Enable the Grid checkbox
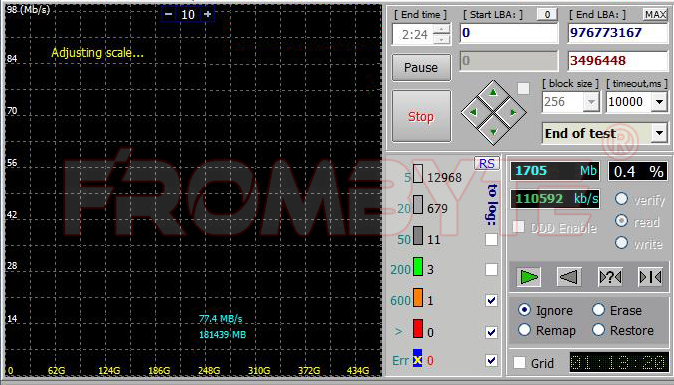This screenshot has height=385, width=674. [x=520, y=363]
